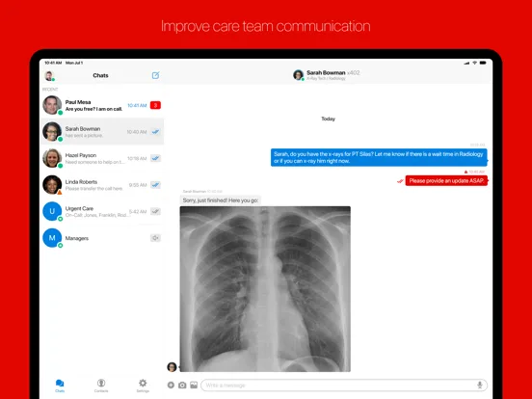Open the Settings tab
The image size is (532, 399).
[x=143, y=386]
